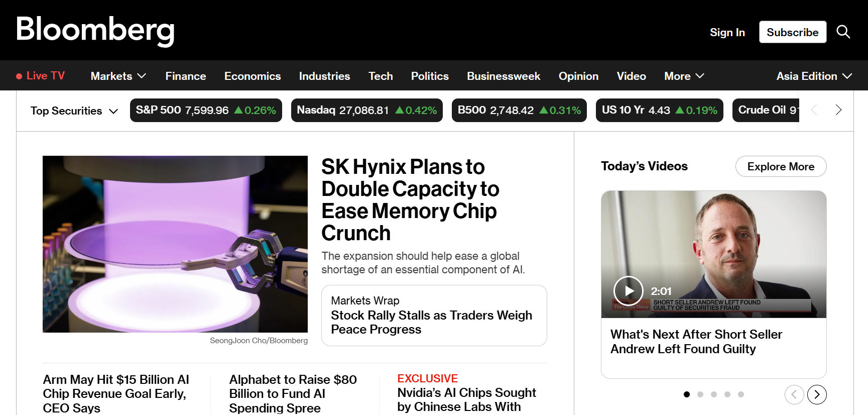Screen dimensions: 868x415
Task: Open the Markets Wrap stock rally story
Action: pyautogui.click(x=434, y=316)
